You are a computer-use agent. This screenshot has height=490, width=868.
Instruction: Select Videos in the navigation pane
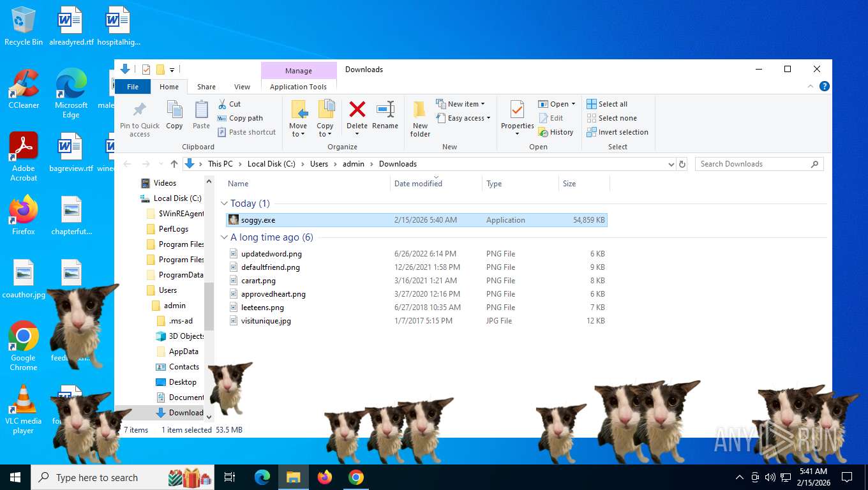[x=164, y=183]
